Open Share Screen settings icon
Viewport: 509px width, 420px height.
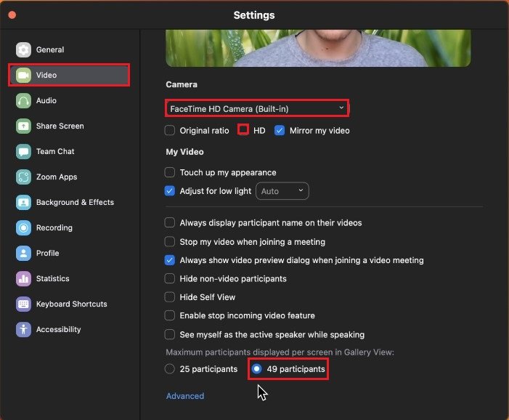(x=23, y=126)
